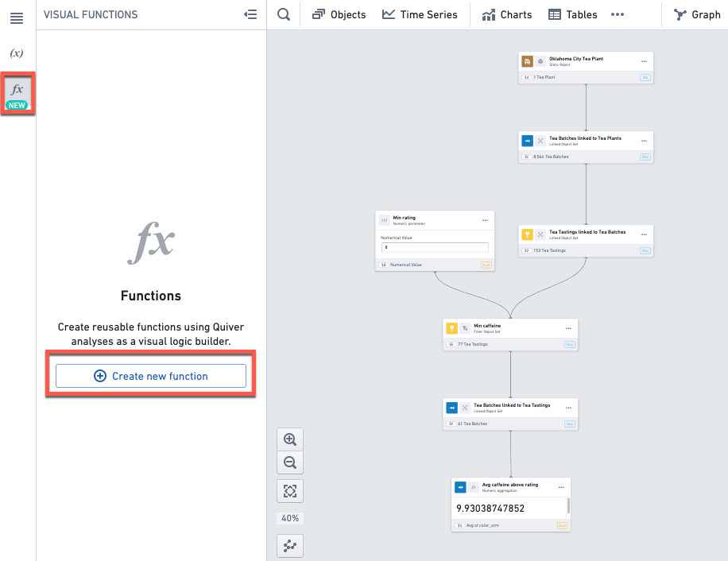Collapse the Visual Functions panel
The image size is (728, 561).
click(250, 14)
